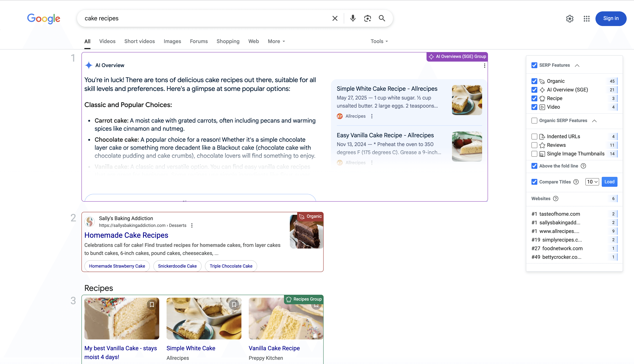The image size is (634, 364).
Task: Clear the search box with the X icon
Action: pyautogui.click(x=335, y=18)
